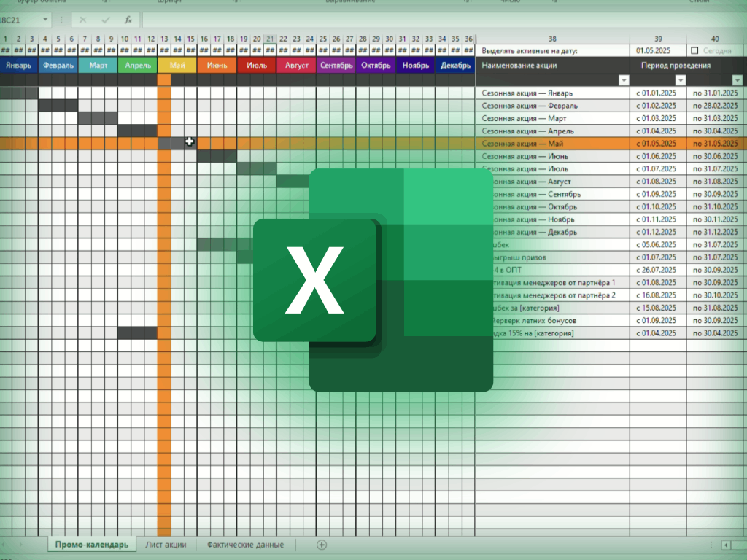Select the Июнь month header
747x560 pixels.
click(x=217, y=65)
